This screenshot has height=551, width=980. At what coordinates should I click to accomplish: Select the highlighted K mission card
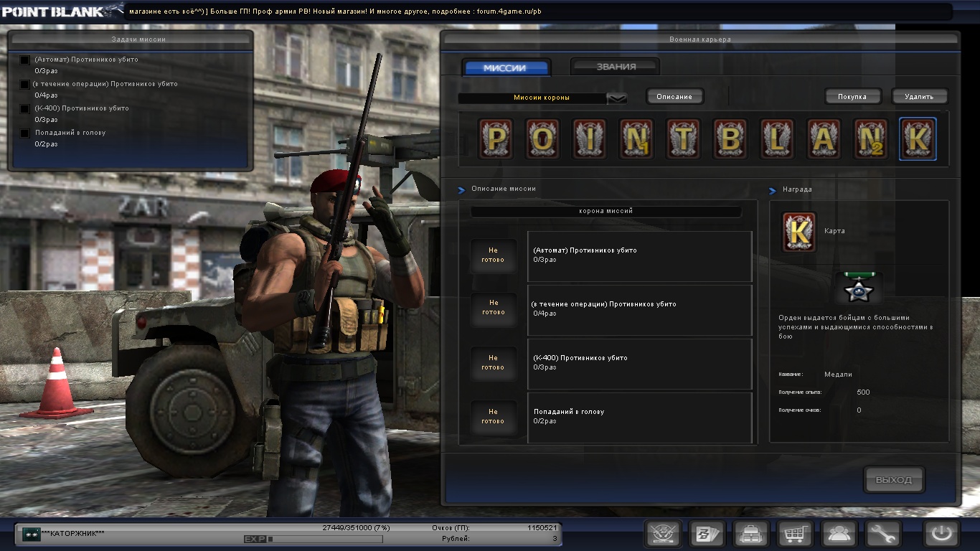click(918, 139)
